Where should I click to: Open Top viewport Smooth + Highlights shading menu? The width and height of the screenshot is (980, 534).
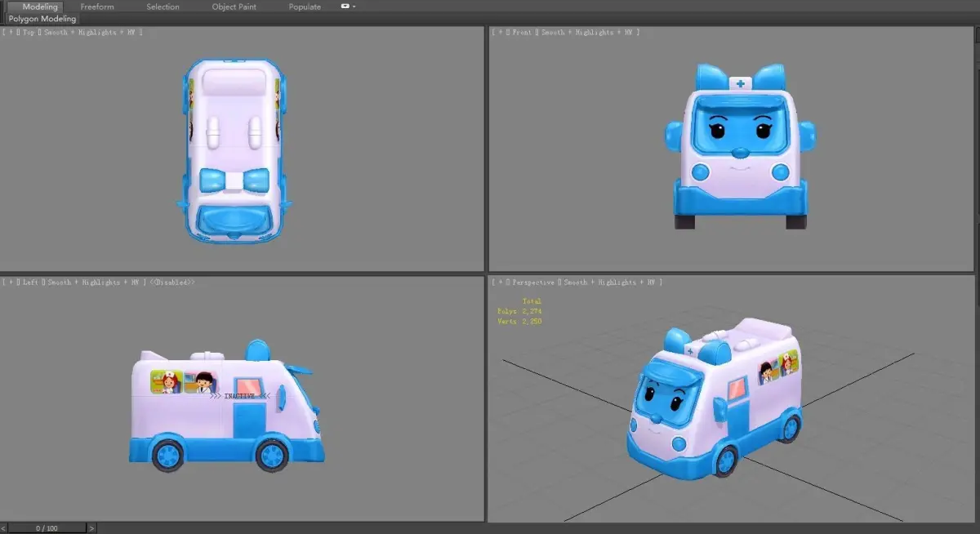(x=91, y=33)
